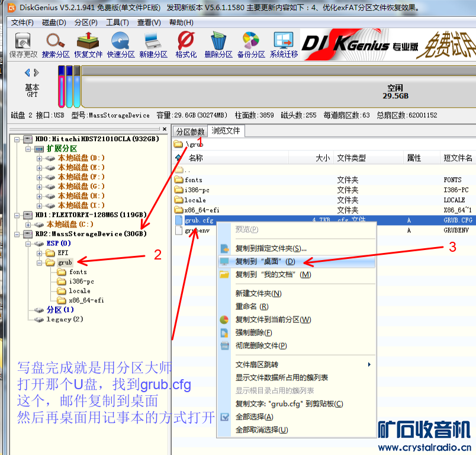Select 本地磁盘 (I:) in tree
476x455 pixels.
click(x=81, y=206)
